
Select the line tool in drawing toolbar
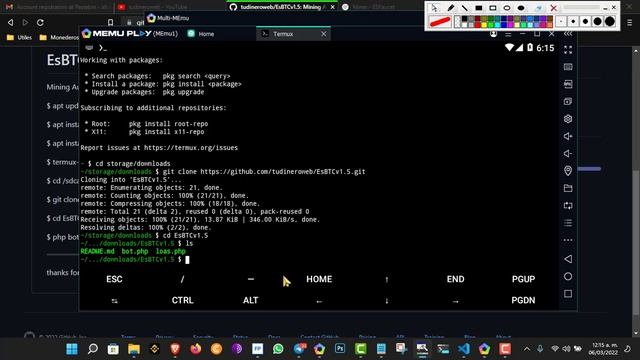(464, 8)
